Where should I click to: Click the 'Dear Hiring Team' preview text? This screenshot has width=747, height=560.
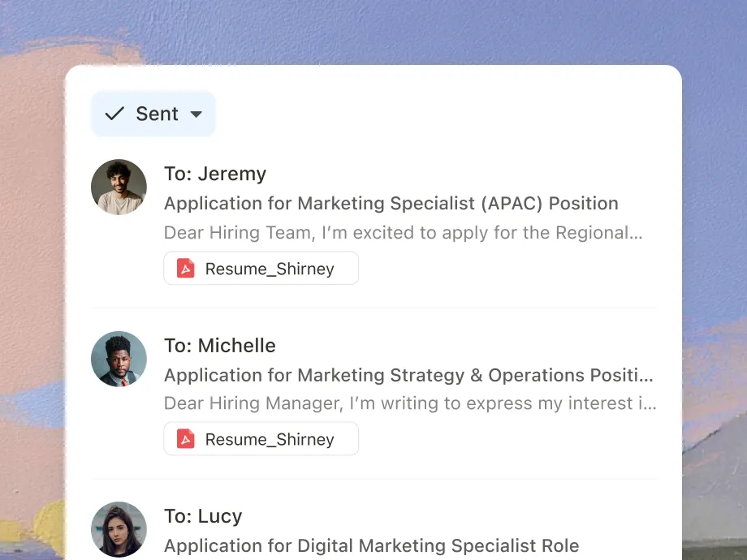[403, 233]
